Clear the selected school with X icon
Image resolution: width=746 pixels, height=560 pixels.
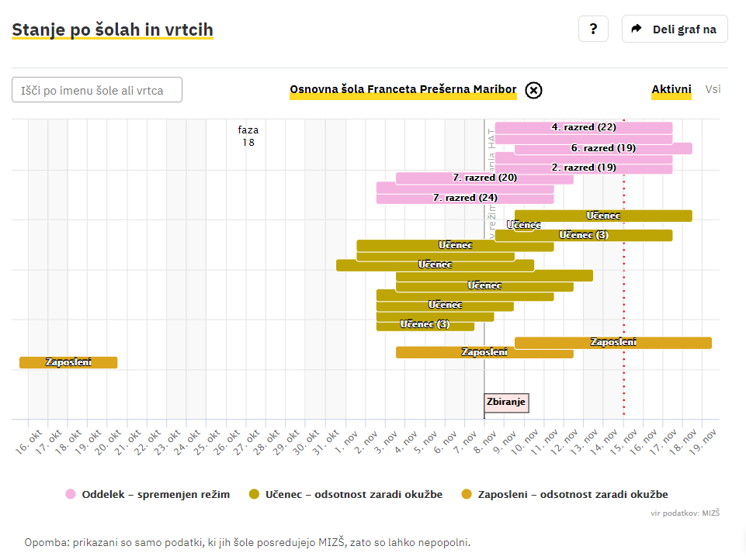[533, 90]
